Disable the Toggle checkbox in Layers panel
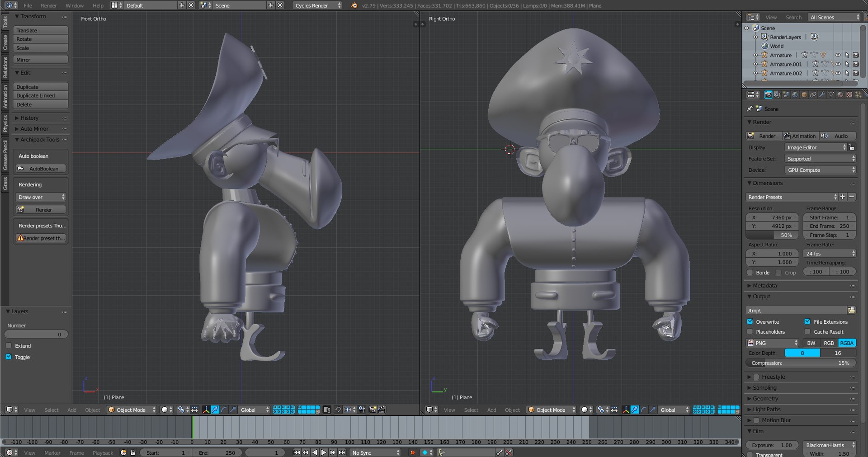This screenshot has height=457, width=868. point(8,357)
